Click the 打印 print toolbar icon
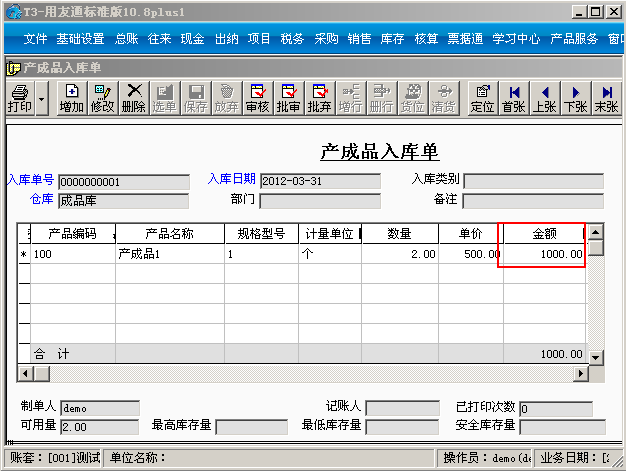This screenshot has width=626, height=471. (x=20, y=98)
